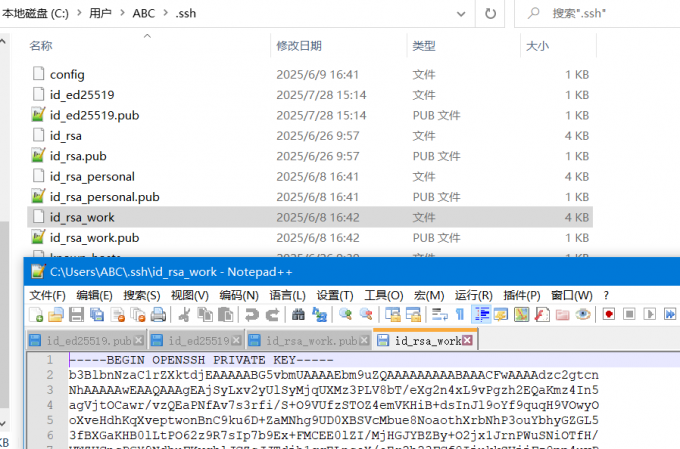The height and width of the screenshot is (449, 680).
Task: Click 用户 in the Explorer address path
Action: (x=100, y=13)
